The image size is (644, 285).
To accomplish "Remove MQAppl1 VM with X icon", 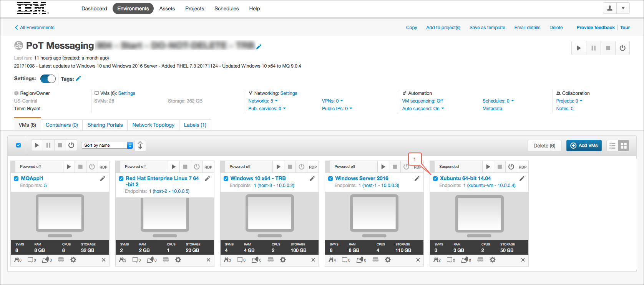I will [104, 260].
